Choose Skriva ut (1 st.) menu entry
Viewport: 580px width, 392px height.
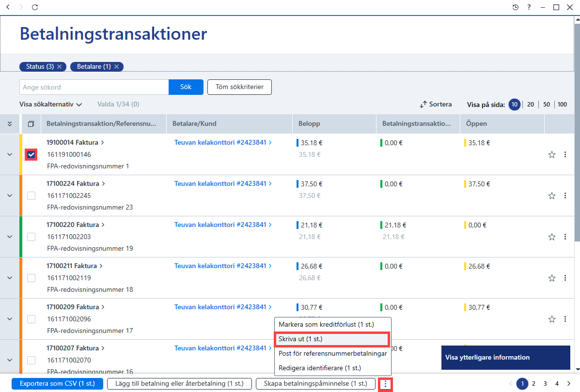coord(331,339)
